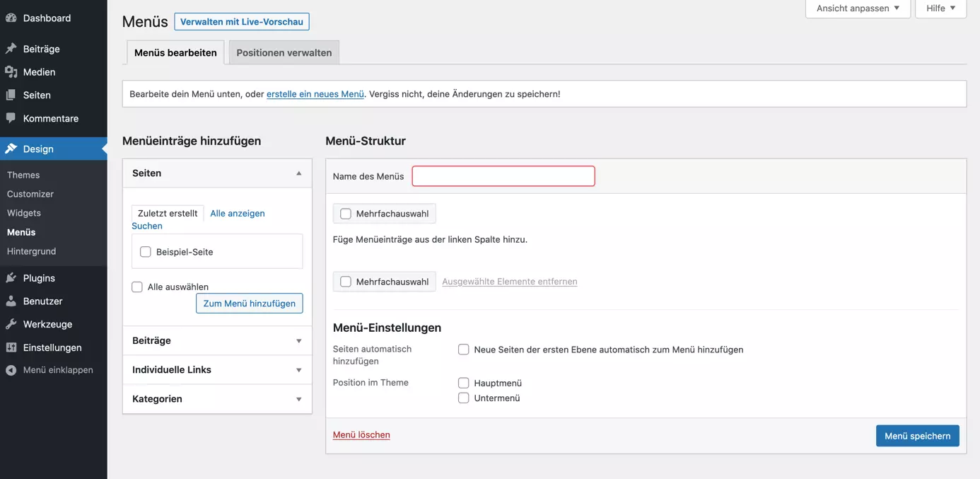Click the Menü speichern button

pos(918,436)
